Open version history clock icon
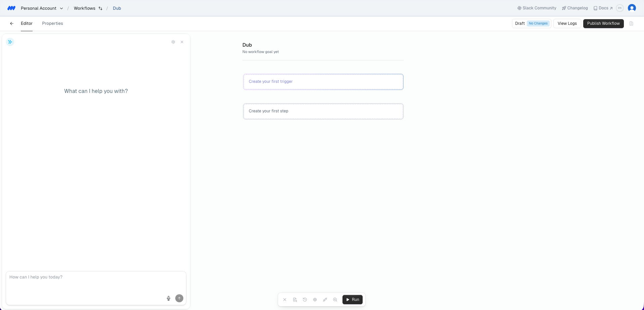644x310 pixels. pyautogui.click(x=305, y=300)
